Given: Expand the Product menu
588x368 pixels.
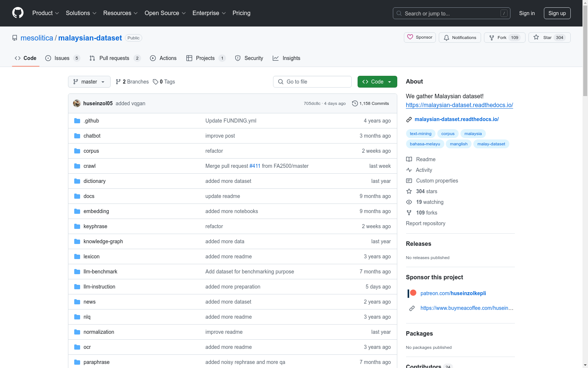Looking at the screenshot, I should (46, 13).
